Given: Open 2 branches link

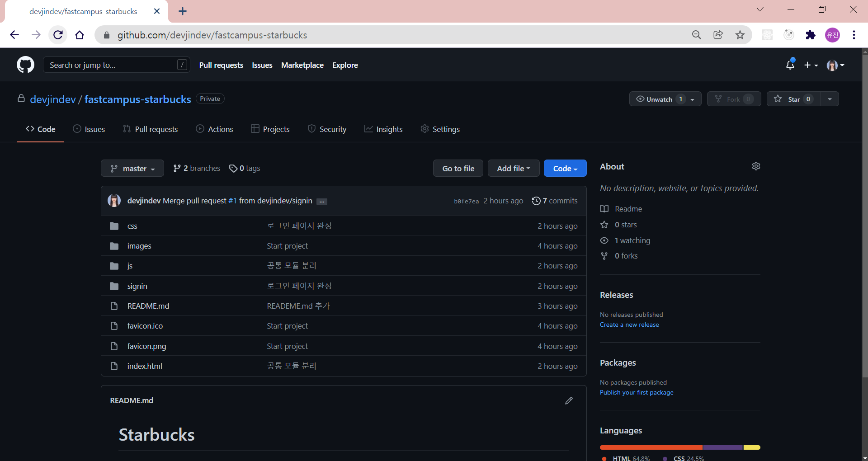Looking at the screenshot, I should [197, 168].
